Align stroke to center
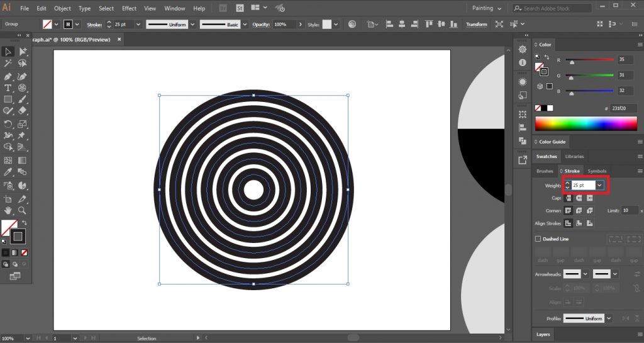This screenshot has height=343, width=644. pos(568,223)
